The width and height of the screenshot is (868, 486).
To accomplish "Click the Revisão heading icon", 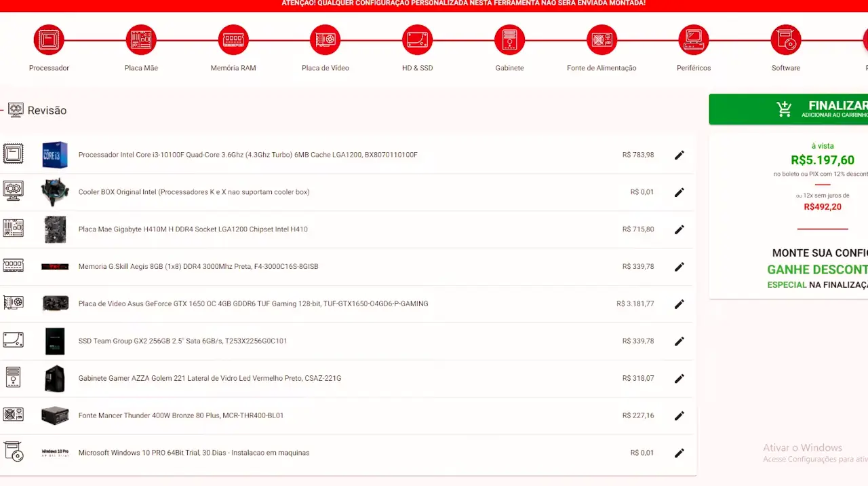I will coord(16,110).
